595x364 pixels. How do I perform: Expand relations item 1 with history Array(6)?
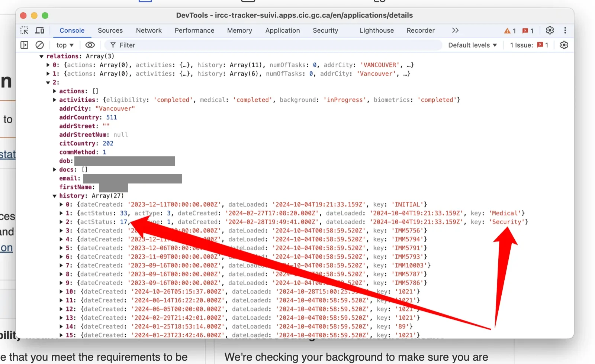pos(48,74)
